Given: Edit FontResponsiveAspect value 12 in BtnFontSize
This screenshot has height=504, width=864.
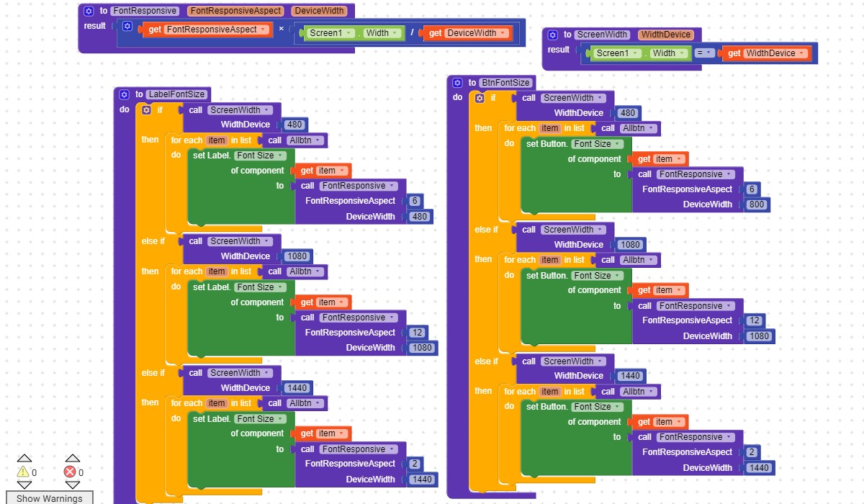Looking at the screenshot, I should pyautogui.click(x=755, y=320).
